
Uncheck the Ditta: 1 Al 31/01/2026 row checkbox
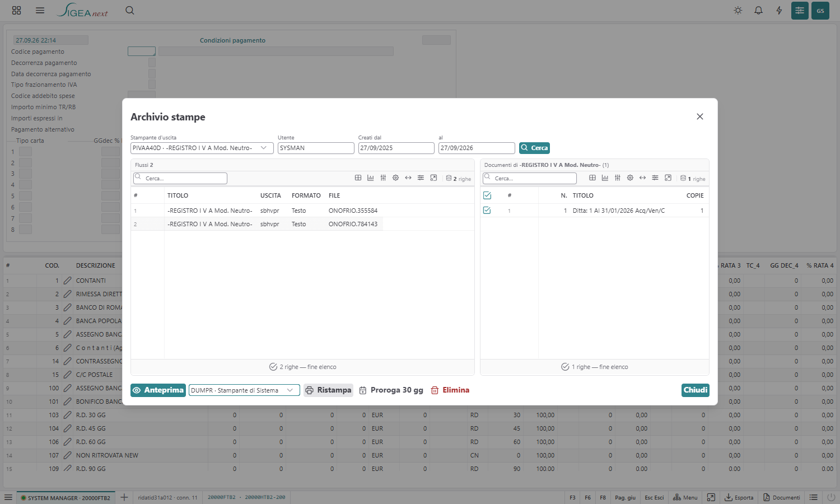(x=487, y=211)
